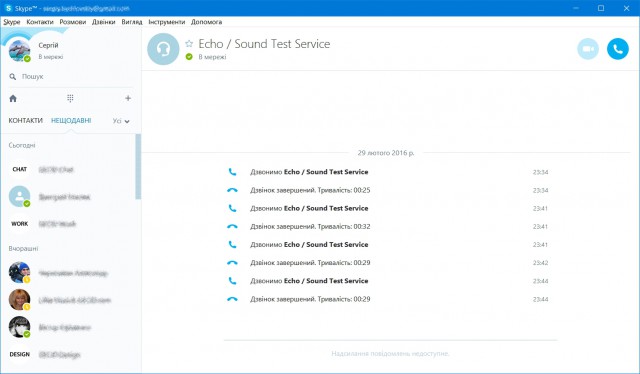Click the Вчорашні section header
This screenshot has width=640, height=374.
click(x=23, y=248)
